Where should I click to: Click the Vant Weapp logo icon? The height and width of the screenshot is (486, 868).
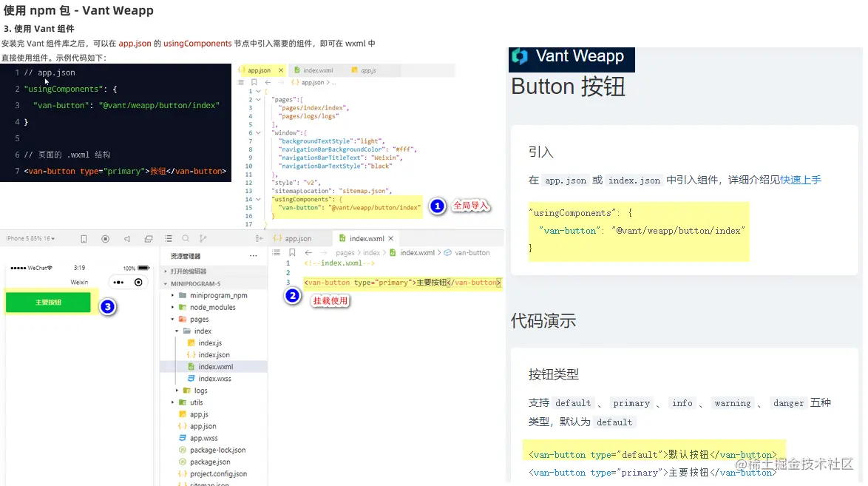click(x=520, y=56)
